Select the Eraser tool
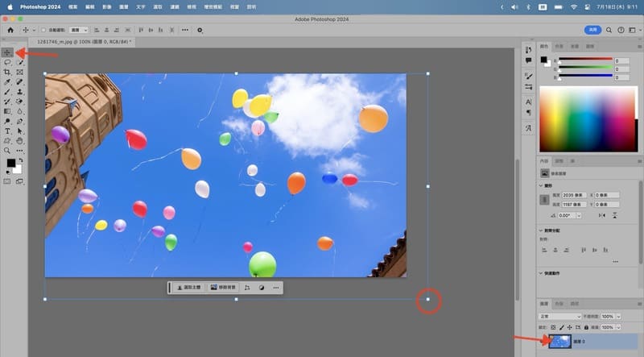This screenshot has height=357, width=644. (x=19, y=102)
